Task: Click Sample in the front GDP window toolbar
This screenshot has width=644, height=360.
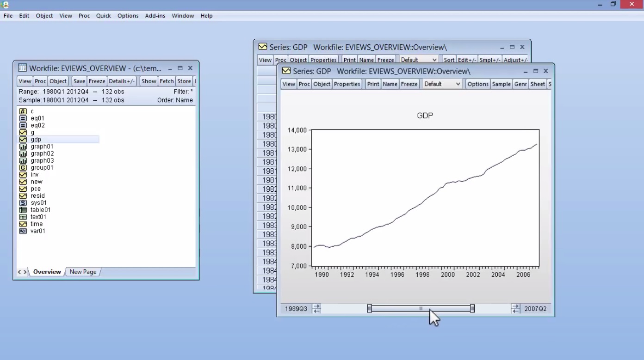Action: click(x=502, y=84)
